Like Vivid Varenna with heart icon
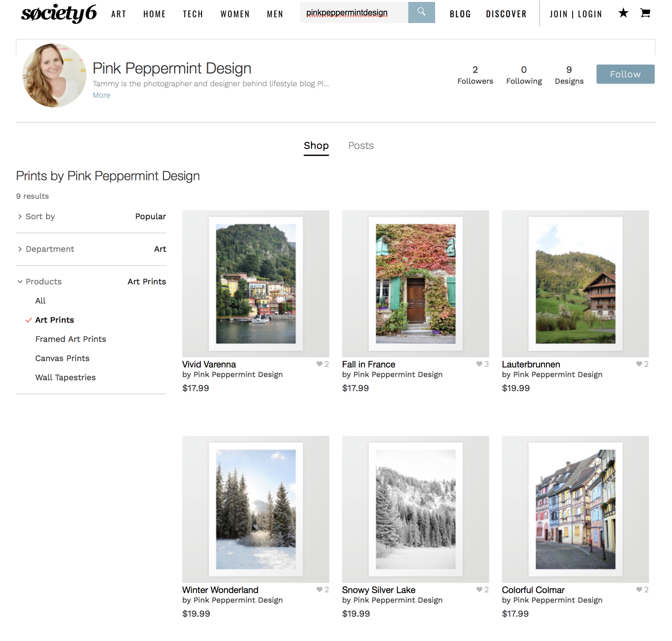672x641 pixels. point(319,364)
